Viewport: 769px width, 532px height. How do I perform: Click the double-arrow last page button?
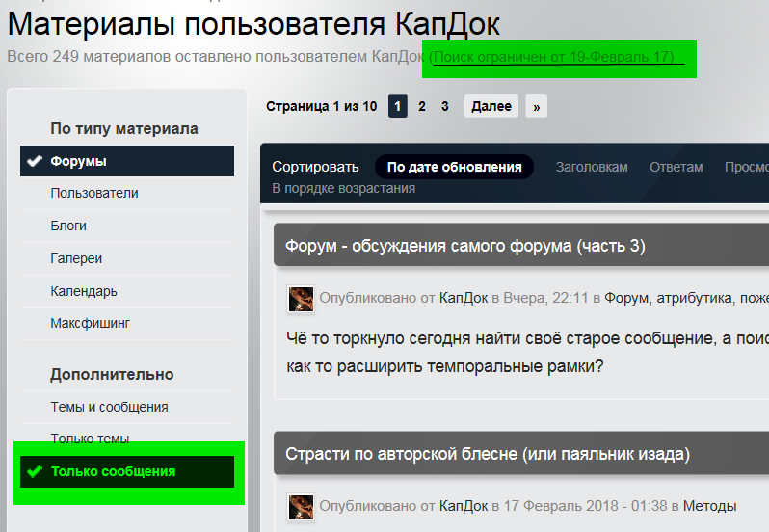coord(537,106)
